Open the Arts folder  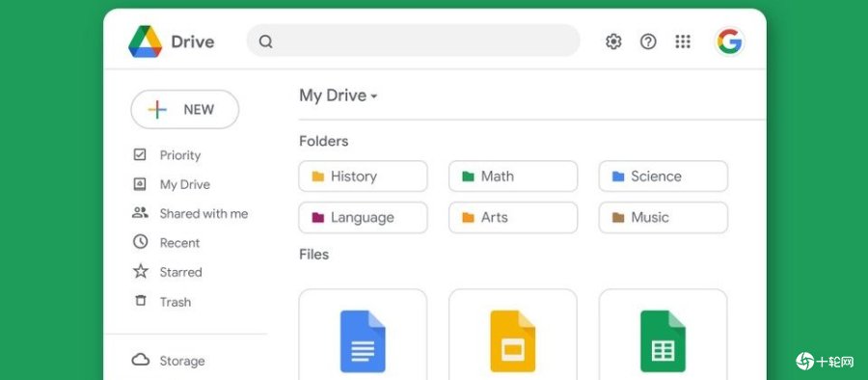513,217
